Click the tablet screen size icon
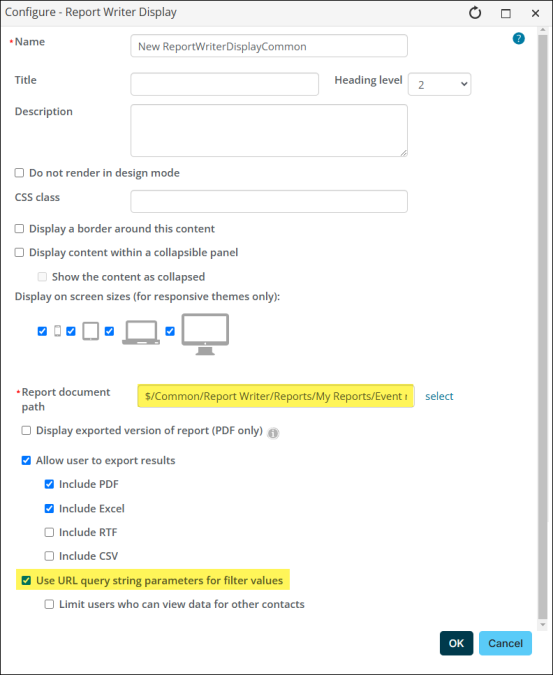The image size is (553, 675). click(x=90, y=331)
